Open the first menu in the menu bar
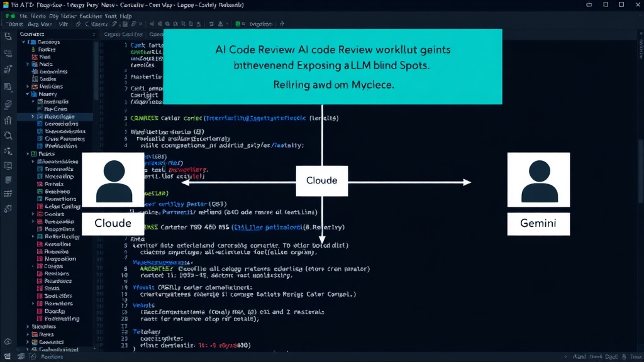Viewport: 644px width, 362px height. tap(23, 16)
